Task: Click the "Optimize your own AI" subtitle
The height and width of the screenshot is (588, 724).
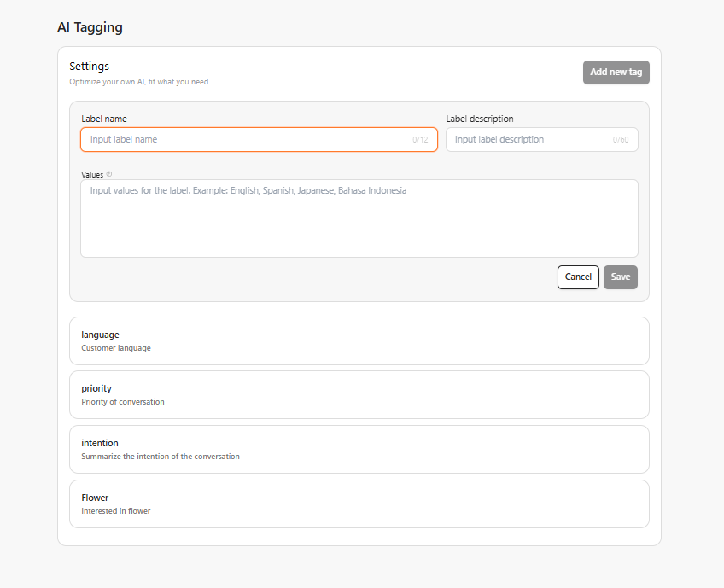Action: point(138,82)
